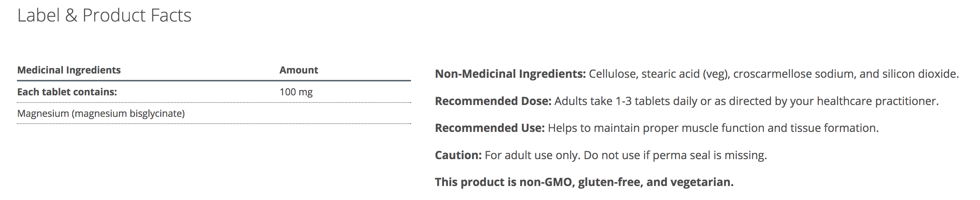Click the bold non-GMO, gluten-free, vegetarian statement
Screen dimensions: 980x200
tap(584, 182)
